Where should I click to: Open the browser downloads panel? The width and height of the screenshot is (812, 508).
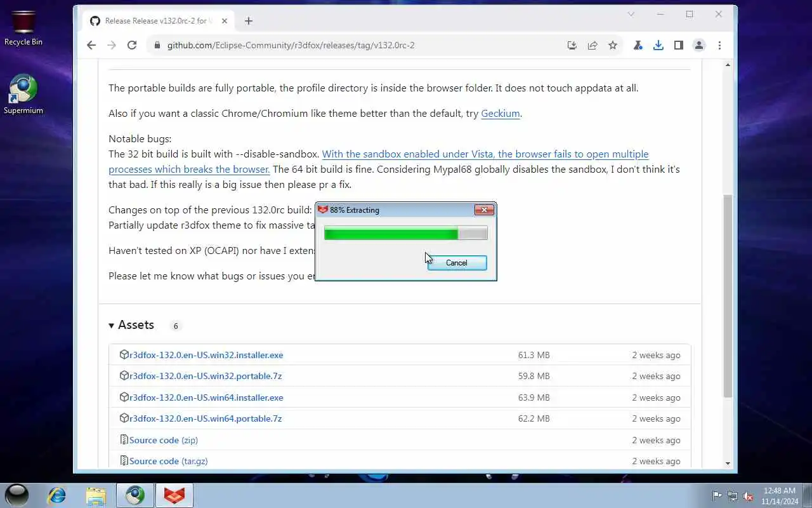(x=658, y=45)
